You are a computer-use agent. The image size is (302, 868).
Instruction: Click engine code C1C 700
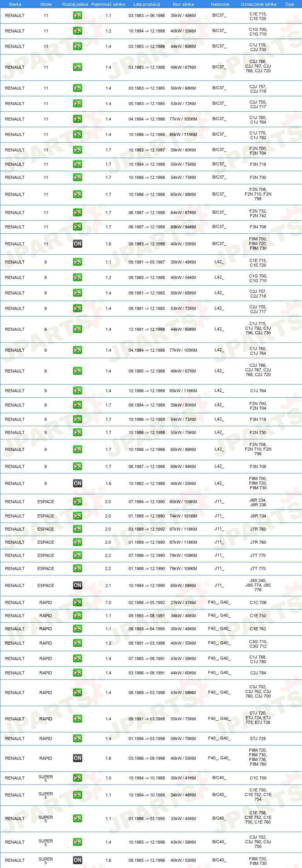click(258, 778)
